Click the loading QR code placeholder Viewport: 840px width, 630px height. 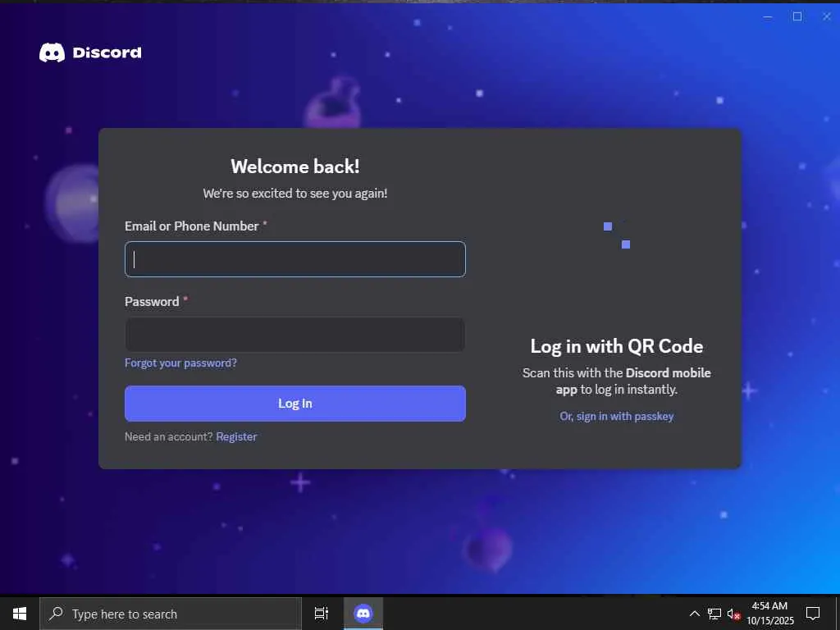point(617,235)
